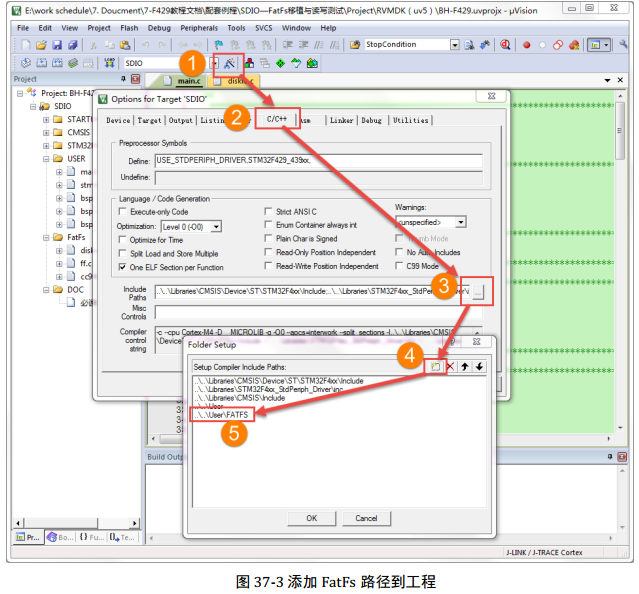639x594 pixels.
Task: Click the Manage Project Items colored blocks icon
Action: pyautogui.click(x=249, y=63)
